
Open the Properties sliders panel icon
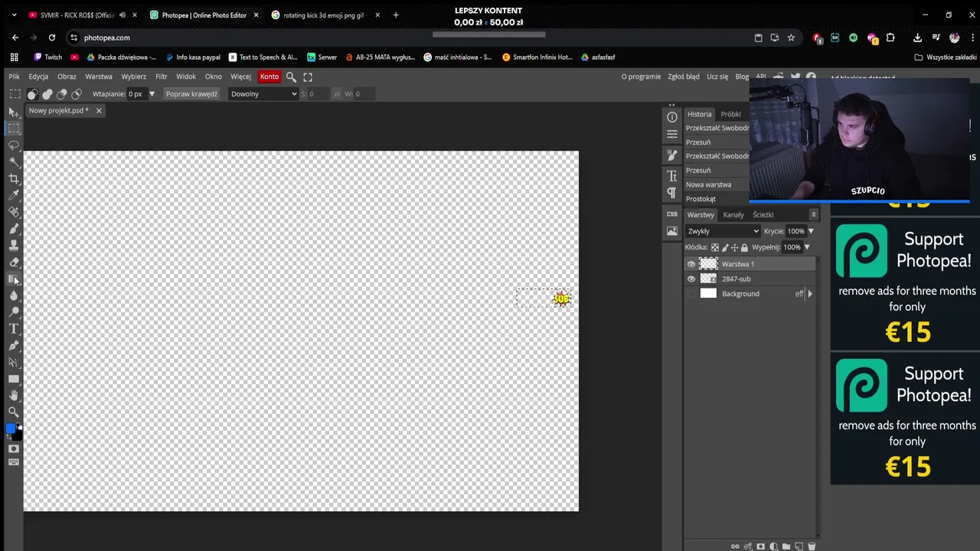(672, 134)
